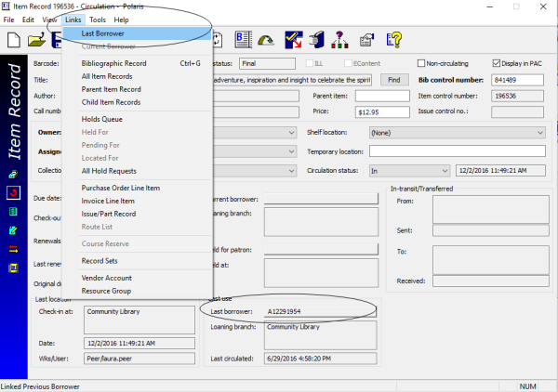
Task: Toggle the EContent checkbox
Action: click(x=348, y=63)
